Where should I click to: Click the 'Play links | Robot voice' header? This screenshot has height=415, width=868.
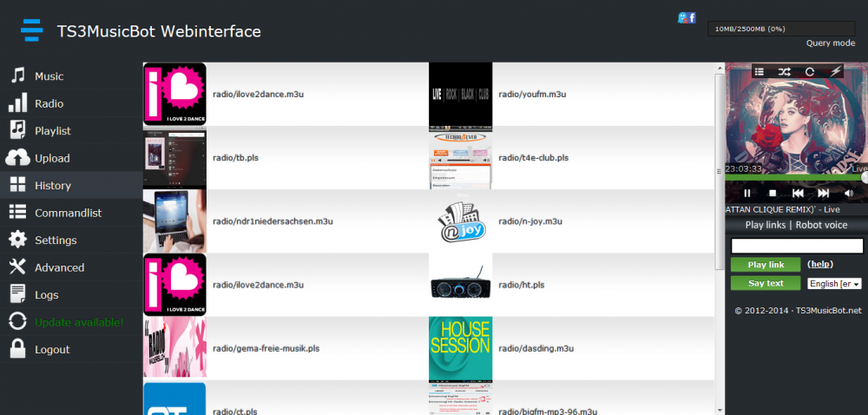(x=796, y=225)
